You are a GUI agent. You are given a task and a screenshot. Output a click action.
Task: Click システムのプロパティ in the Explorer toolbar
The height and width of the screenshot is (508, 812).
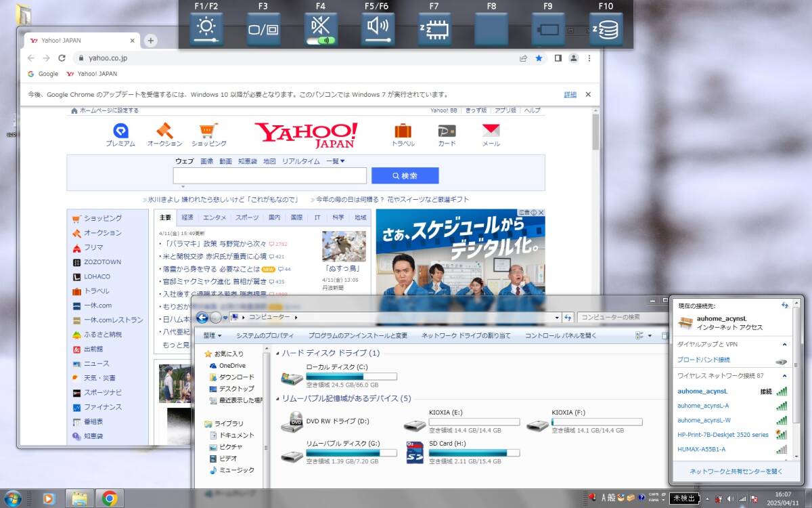[265, 335]
